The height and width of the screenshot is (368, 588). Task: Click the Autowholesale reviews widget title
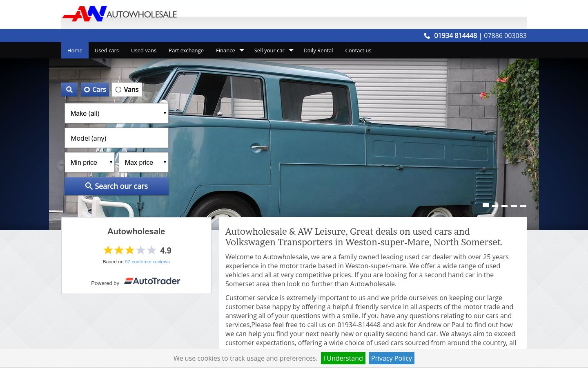136,231
